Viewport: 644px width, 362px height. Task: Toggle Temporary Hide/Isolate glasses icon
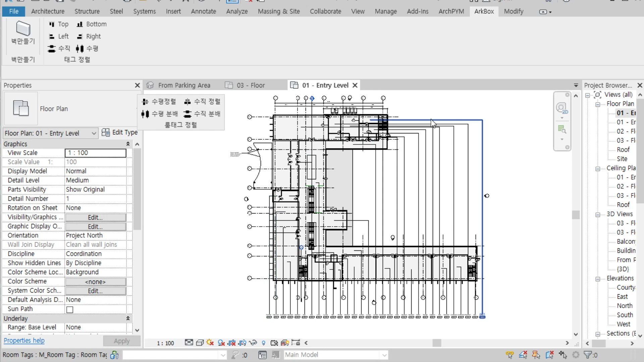pos(253,343)
